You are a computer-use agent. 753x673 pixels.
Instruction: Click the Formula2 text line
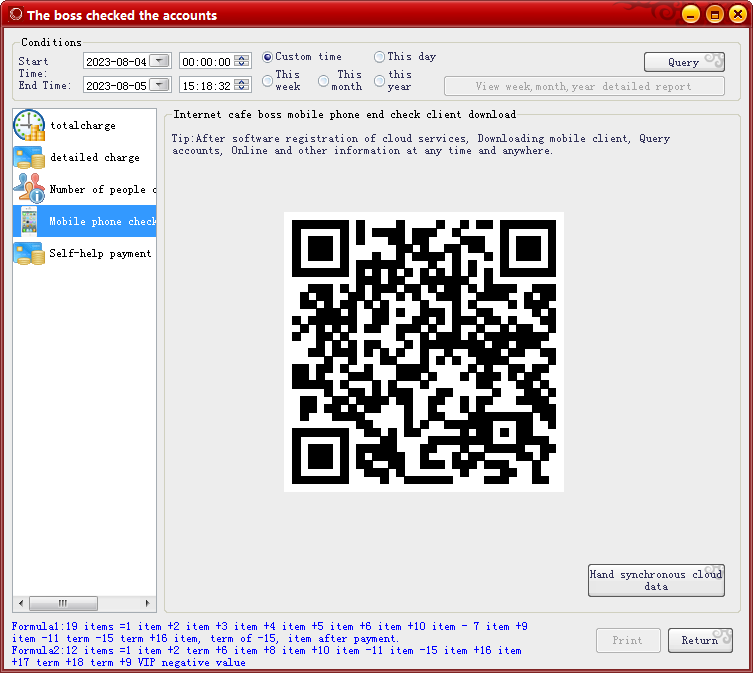[x=267, y=656]
